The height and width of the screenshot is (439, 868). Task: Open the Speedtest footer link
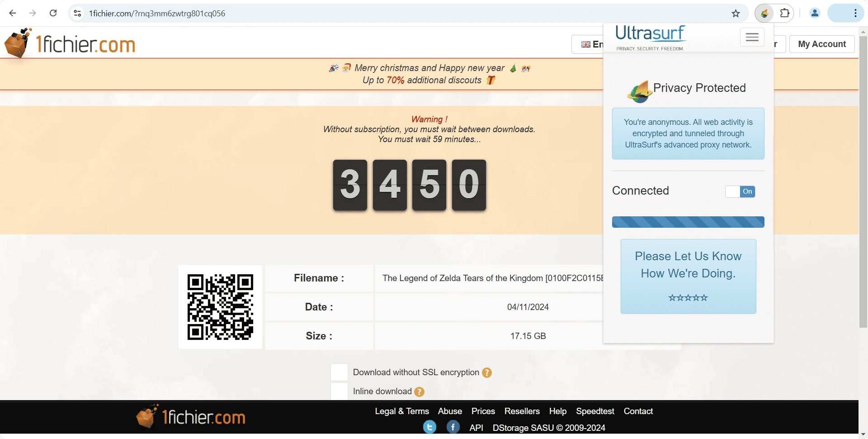pos(595,411)
